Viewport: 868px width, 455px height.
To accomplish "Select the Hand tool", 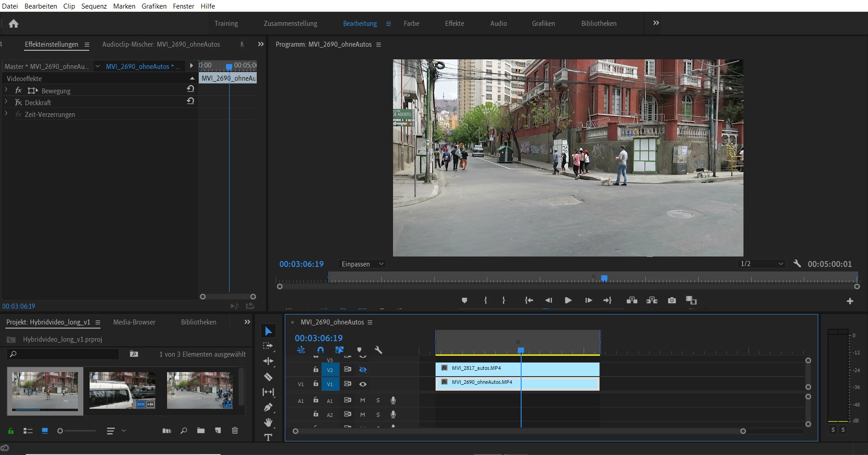I will coord(268,422).
